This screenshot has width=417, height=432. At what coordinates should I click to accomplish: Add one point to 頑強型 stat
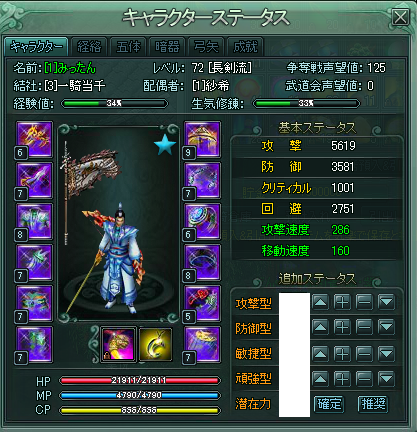pos(342,379)
